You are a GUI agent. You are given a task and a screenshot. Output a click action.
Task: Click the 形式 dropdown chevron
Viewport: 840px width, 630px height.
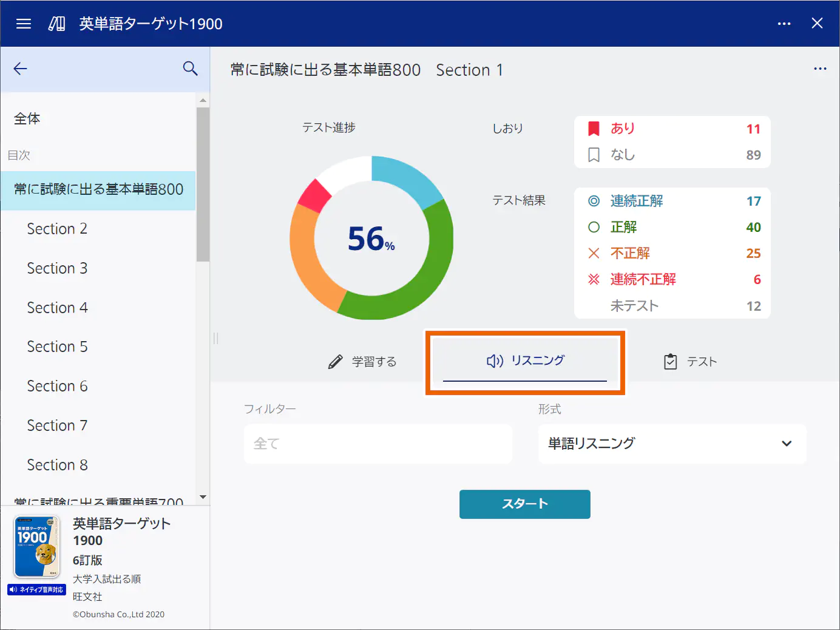[x=787, y=444]
